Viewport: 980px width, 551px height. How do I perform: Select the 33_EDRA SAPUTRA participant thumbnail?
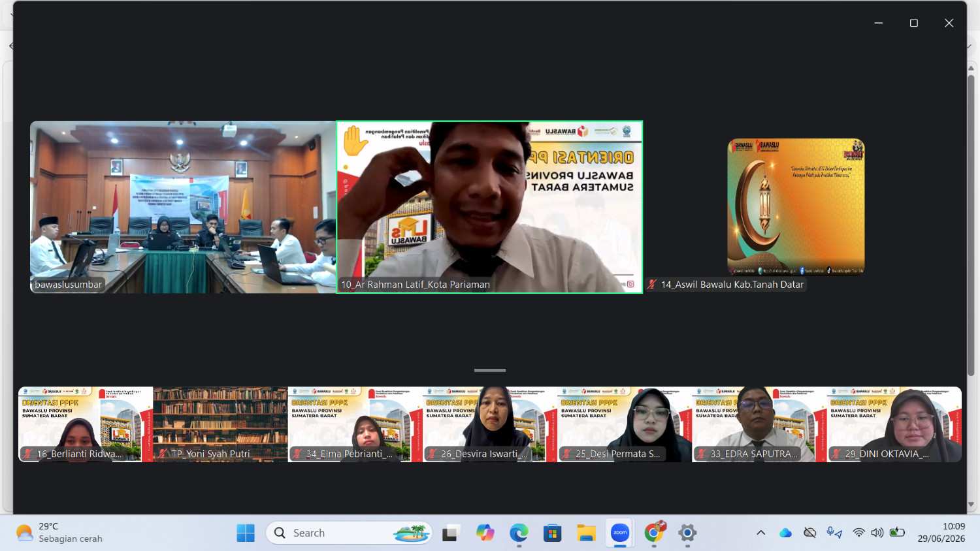tap(759, 424)
